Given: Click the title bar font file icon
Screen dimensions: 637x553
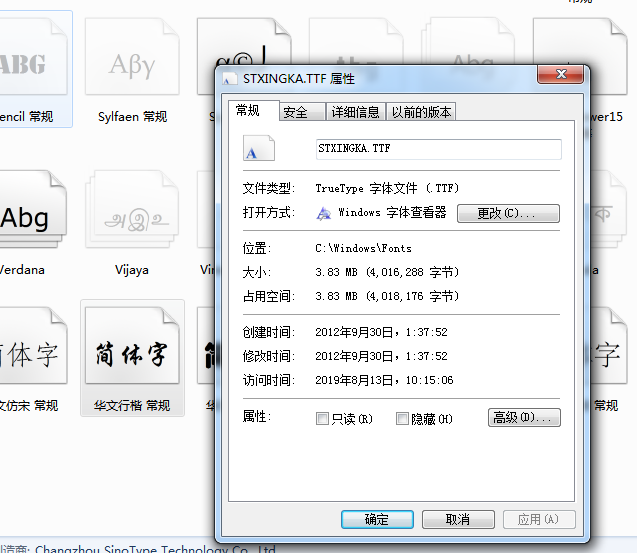Looking at the screenshot, I should [x=230, y=79].
